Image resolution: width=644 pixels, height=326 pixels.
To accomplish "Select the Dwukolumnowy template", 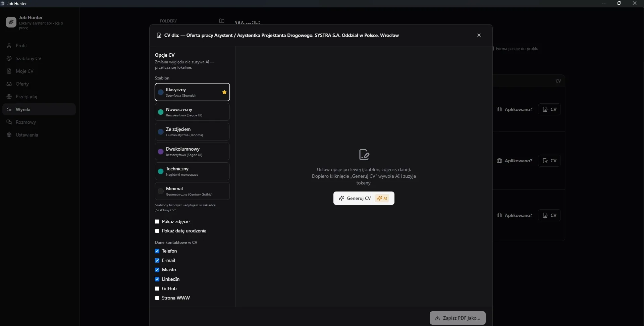I will coord(192,152).
